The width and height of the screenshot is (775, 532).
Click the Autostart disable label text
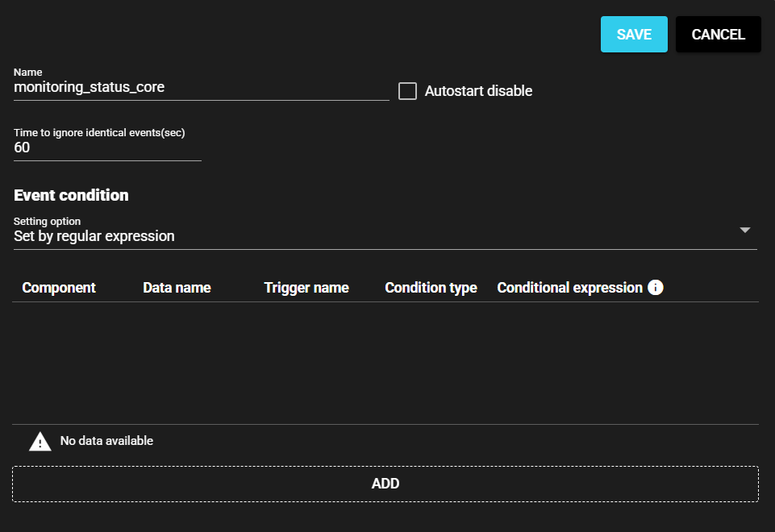pyautogui.click(x=478, y=91)
